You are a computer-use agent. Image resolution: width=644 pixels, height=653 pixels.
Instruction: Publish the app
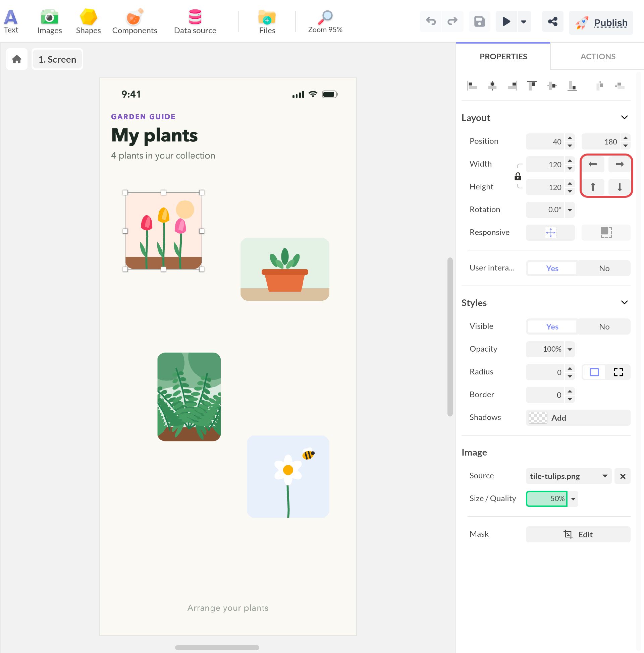[x=601, y=23]
